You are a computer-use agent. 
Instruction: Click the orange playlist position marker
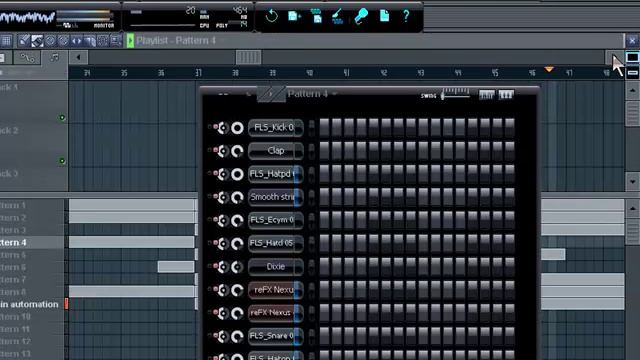point(549,69)
